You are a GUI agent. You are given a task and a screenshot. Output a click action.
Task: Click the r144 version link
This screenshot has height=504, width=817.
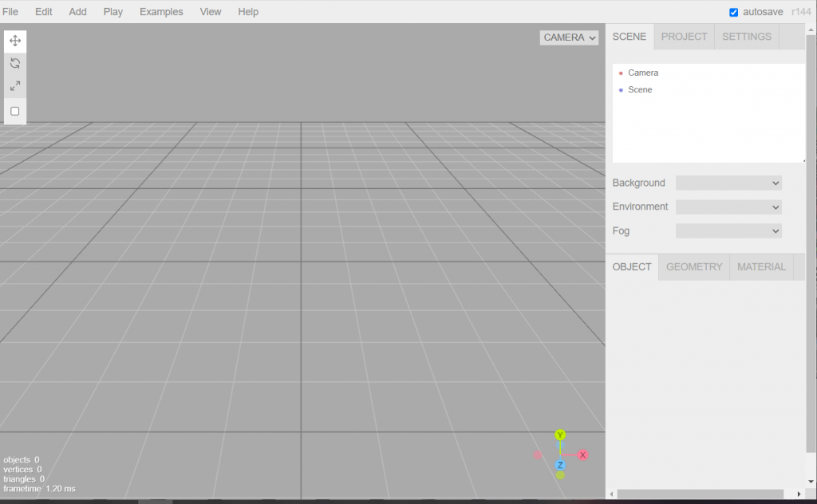coord(801,12)
